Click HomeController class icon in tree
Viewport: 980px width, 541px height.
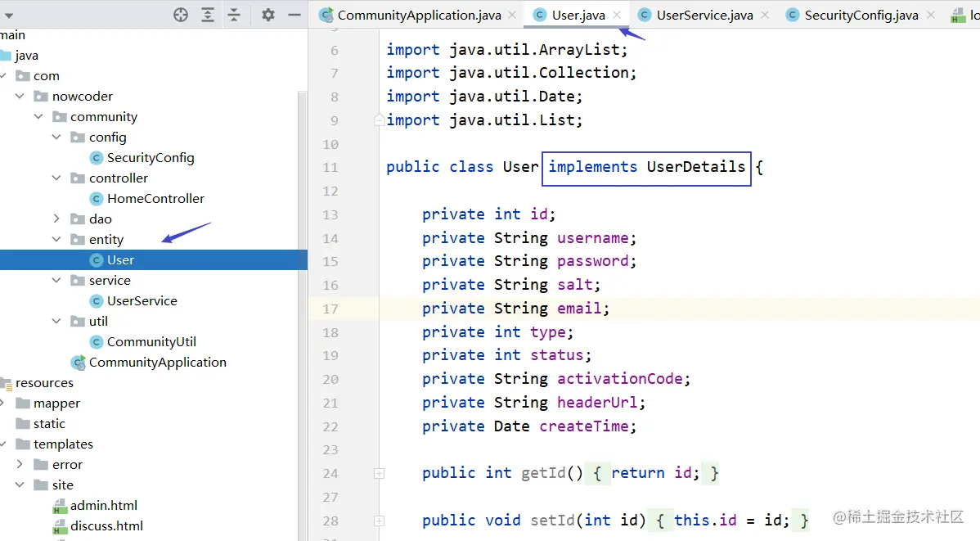pyautogui.click(x=96, y=199)
